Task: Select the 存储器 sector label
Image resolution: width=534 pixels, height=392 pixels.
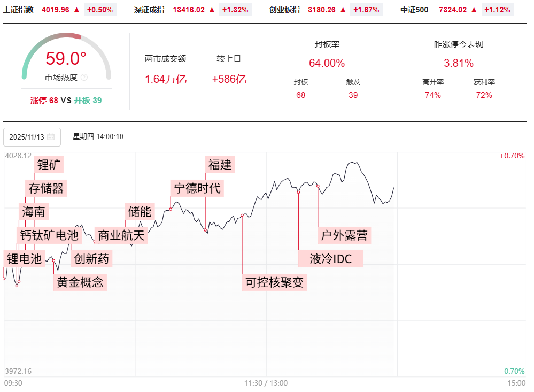Action: tap(46, 188)
